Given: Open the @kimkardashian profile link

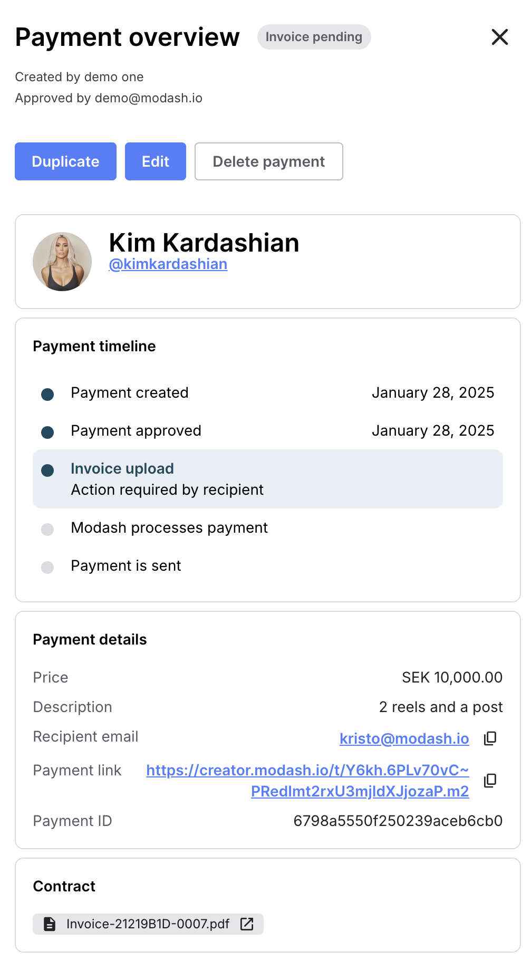Looking at the screenshot, I should [168, 264].
